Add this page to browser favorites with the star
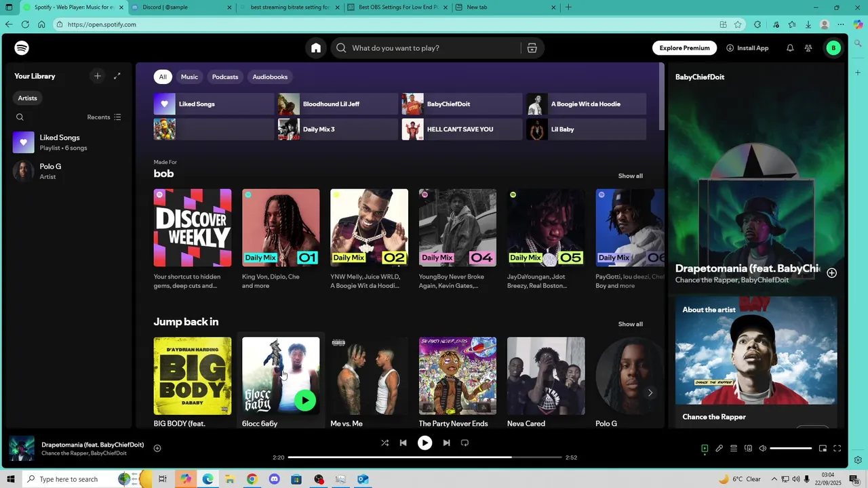The height and width of the screenshot is (488, 868). [x=738, y=24]
